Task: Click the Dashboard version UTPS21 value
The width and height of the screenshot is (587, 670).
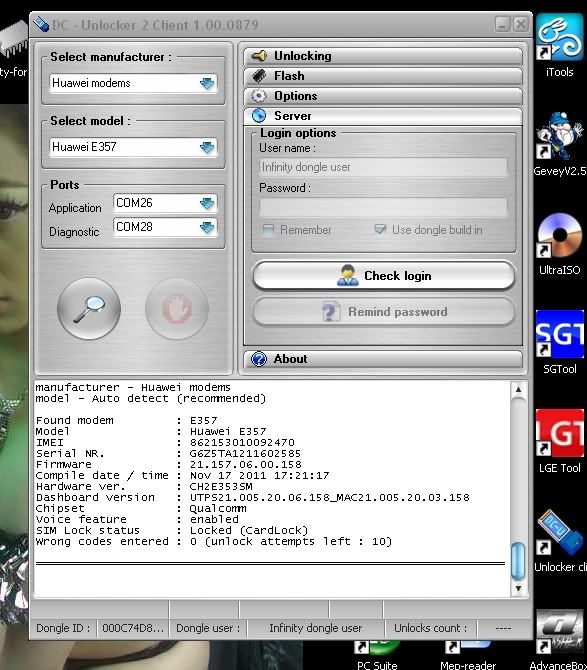Action: tap(329, 498)
